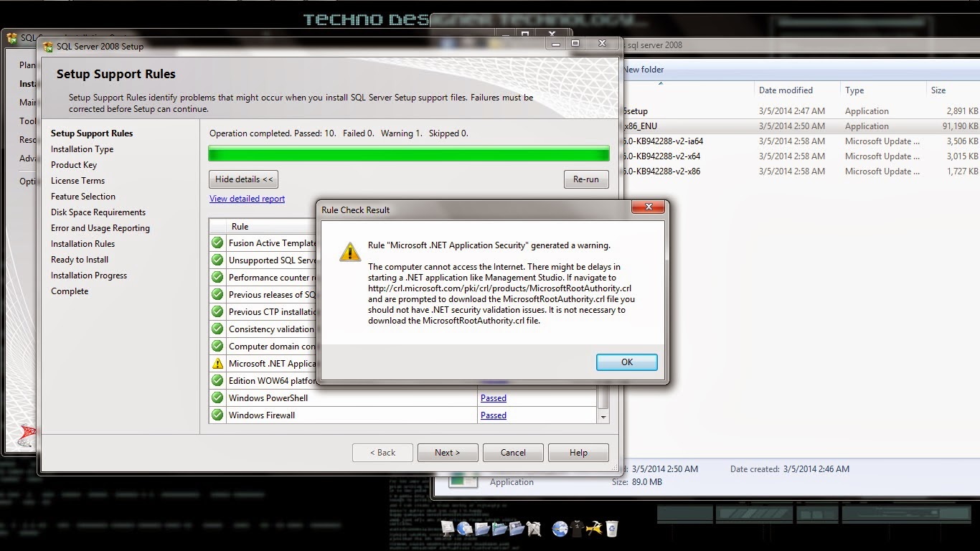
Task: Select Complete in the step list
Action: point(70,291)
